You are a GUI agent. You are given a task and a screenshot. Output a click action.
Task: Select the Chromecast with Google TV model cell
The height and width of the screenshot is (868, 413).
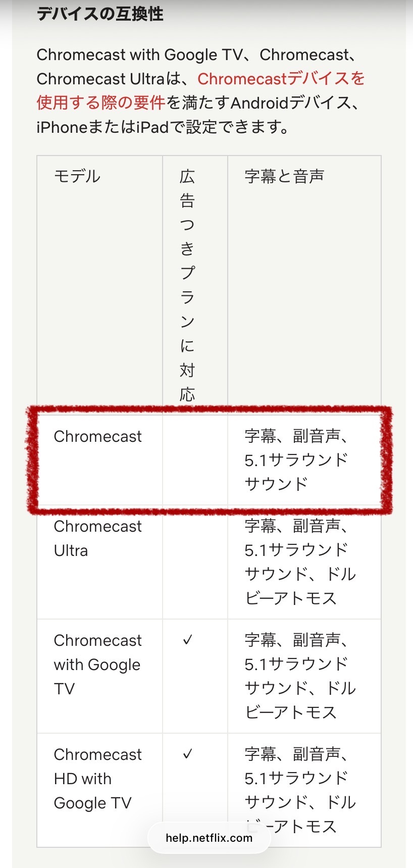click(97, 665)
